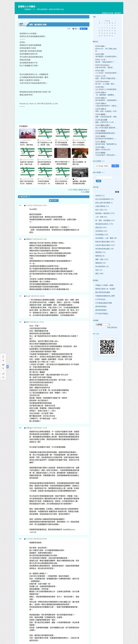Open category 教會流行觀念的偏差 (493)
Image resolution: width=138 pixels, height=644 pixels.
tap(105, 241)
